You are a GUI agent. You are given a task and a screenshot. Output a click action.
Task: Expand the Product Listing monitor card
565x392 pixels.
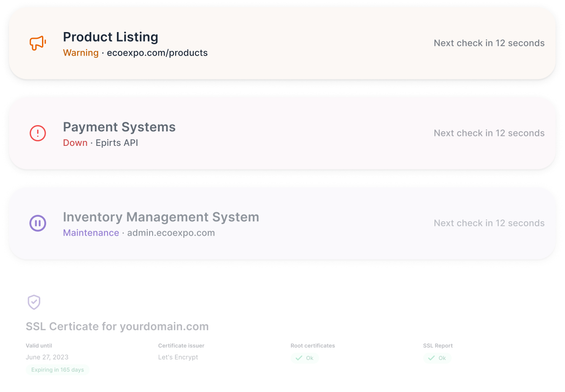[282, 43]
